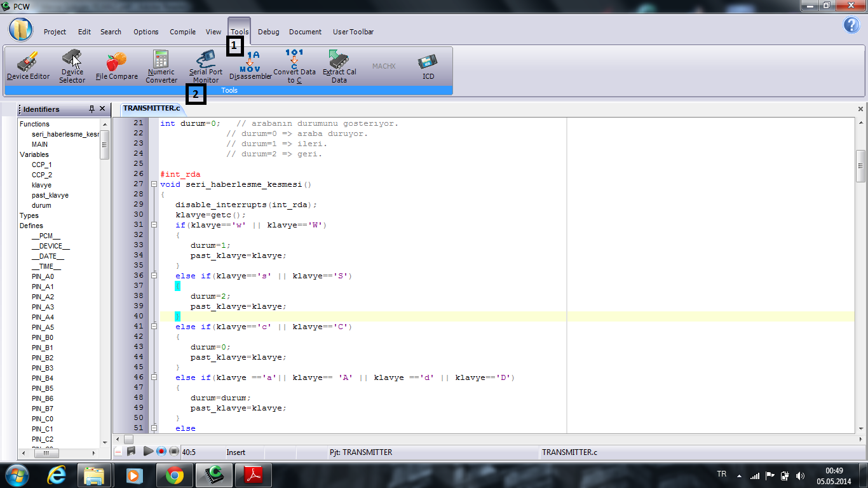
Task: Collapse the else-if block at line 41
Action: [154, 327]
